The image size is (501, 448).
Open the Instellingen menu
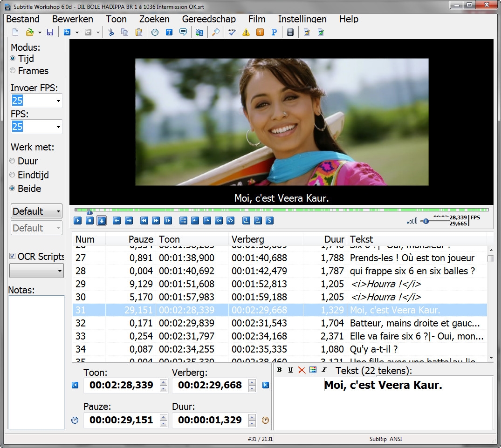(x=302, y=19)
